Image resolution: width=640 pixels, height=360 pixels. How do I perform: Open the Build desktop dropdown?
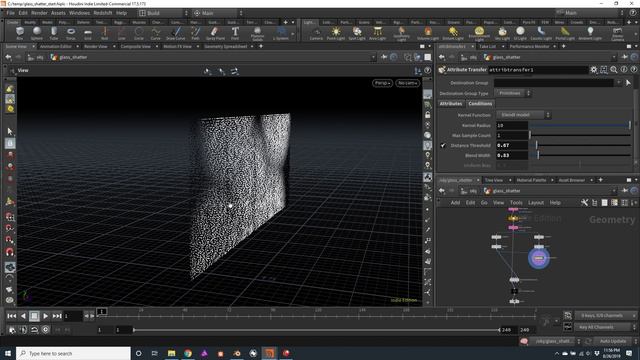[163, 13]
